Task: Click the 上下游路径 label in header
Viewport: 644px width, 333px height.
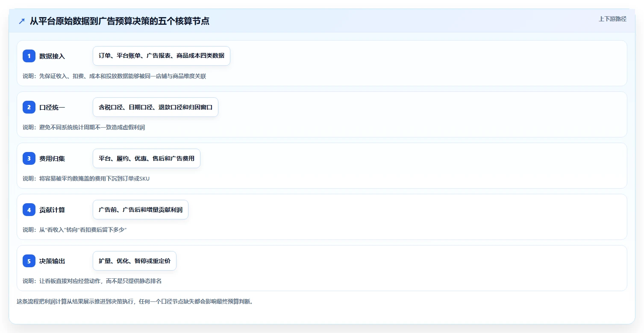Action: [x=612, y=19]
